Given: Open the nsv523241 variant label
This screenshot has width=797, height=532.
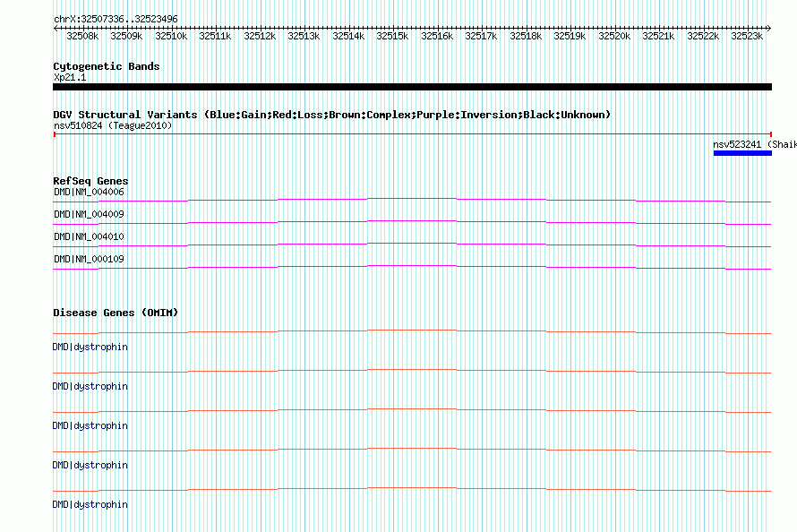Looking at the screenshot, I should 755,145.
